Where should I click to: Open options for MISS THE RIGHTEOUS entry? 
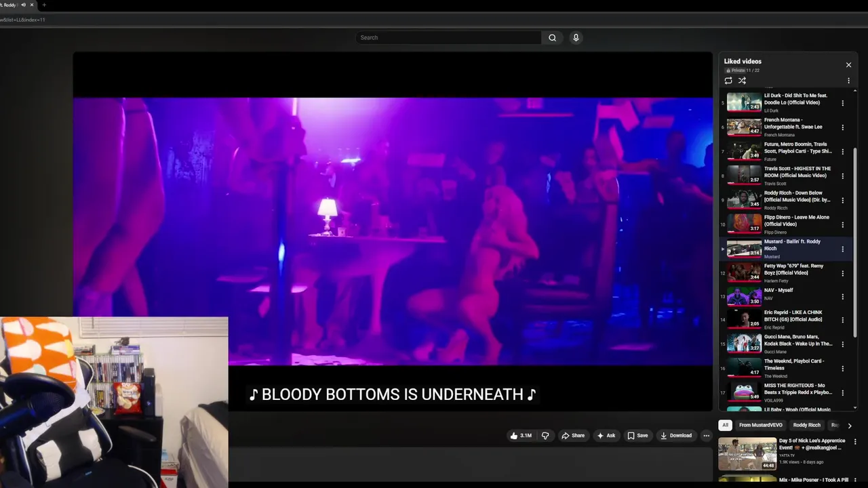click(x=843, y=393)
